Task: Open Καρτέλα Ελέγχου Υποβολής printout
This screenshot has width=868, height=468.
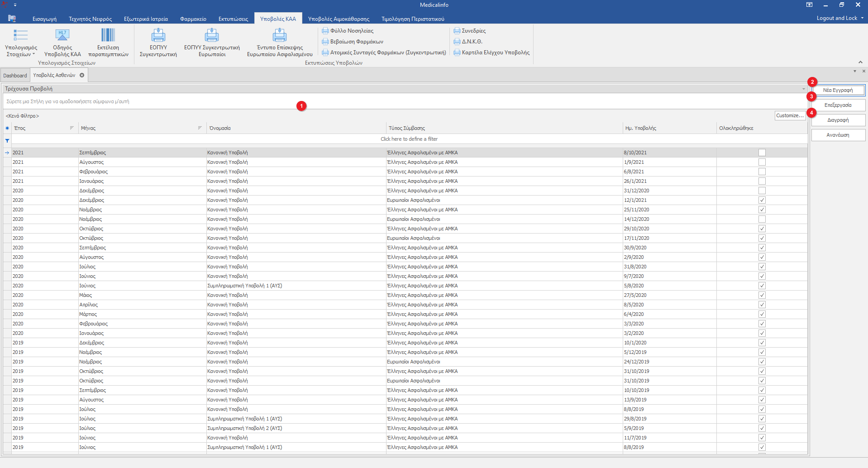Action: [x=491, y=53]
